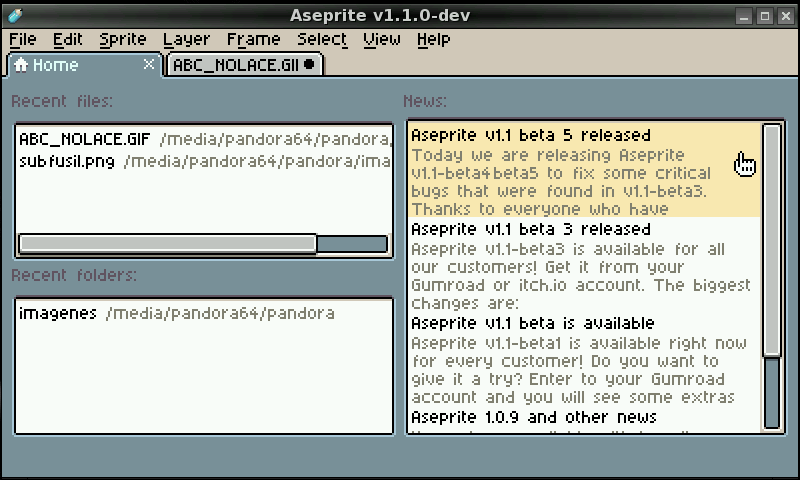Minimize the Aseprite window
The width and height of the screenshot is (800, 480).
[744, 16]
